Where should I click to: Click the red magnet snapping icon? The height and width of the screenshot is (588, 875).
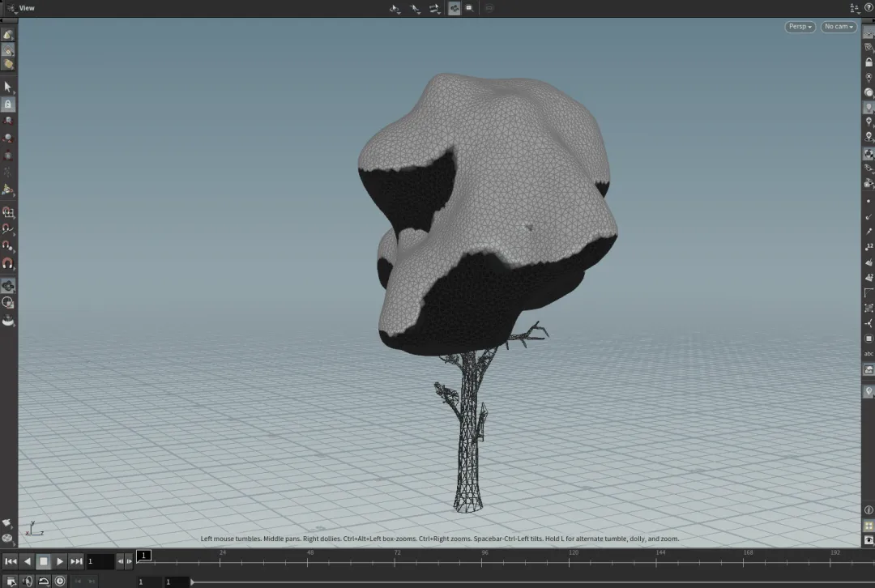[x=8, y=264]
